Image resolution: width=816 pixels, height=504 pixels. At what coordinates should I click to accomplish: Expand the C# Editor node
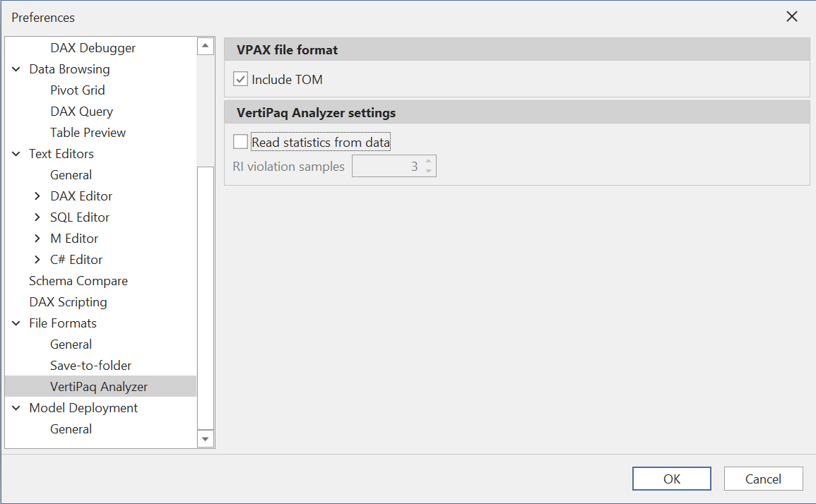click(37, 260)
